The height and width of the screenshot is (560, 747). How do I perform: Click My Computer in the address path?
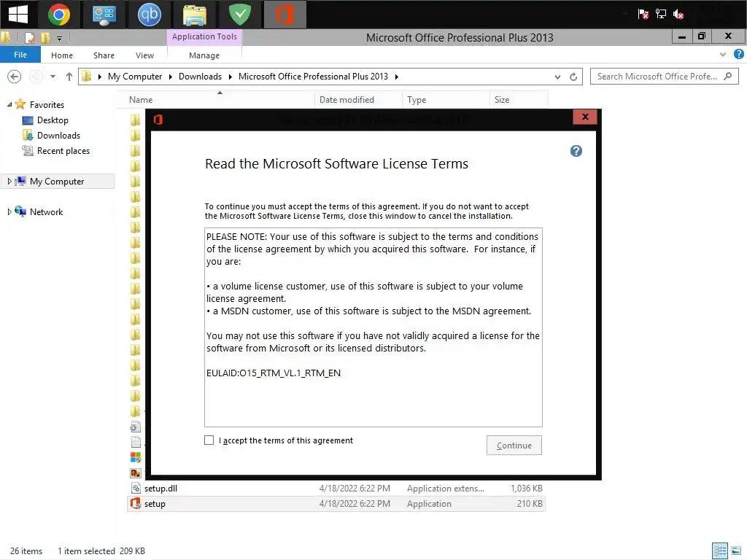(x=135, y=76)
